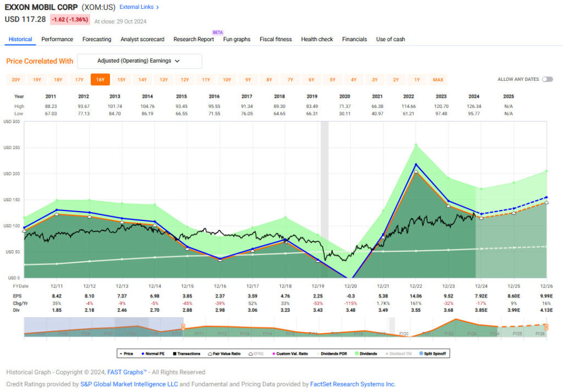This screenshot has width=563, height=392.
Task: Expand the Adjusted (Operating) Earnings dropdown
Action: tap(140, 61)
